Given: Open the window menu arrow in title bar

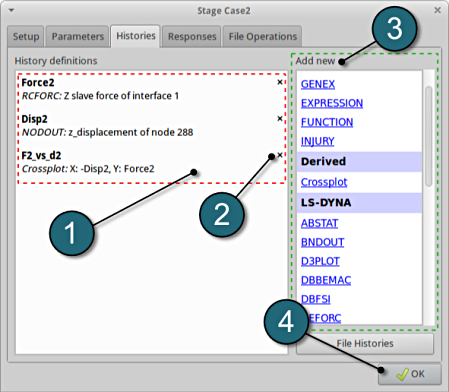Looking at the screenshot, I should (11, 11).
